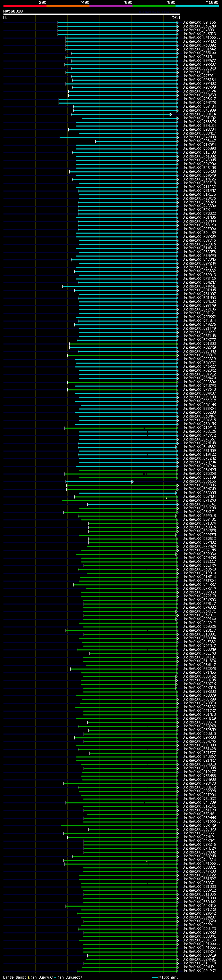Click hit label UniRef100_Q72IK9
Image resolution: width=222 pixels, height=980 pixels.
(199, 597)
